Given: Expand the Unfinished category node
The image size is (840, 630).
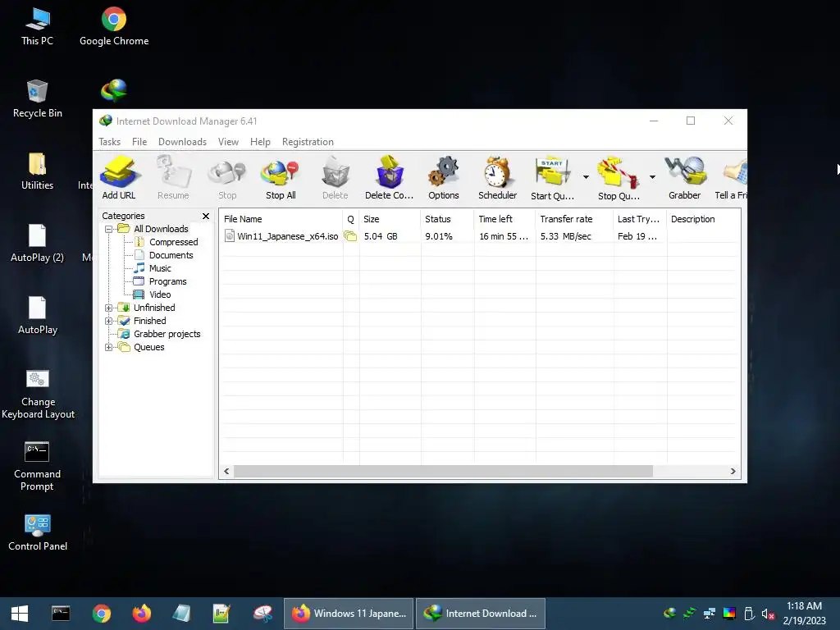Looking at the screenshot, I should (x=108, y=308).
